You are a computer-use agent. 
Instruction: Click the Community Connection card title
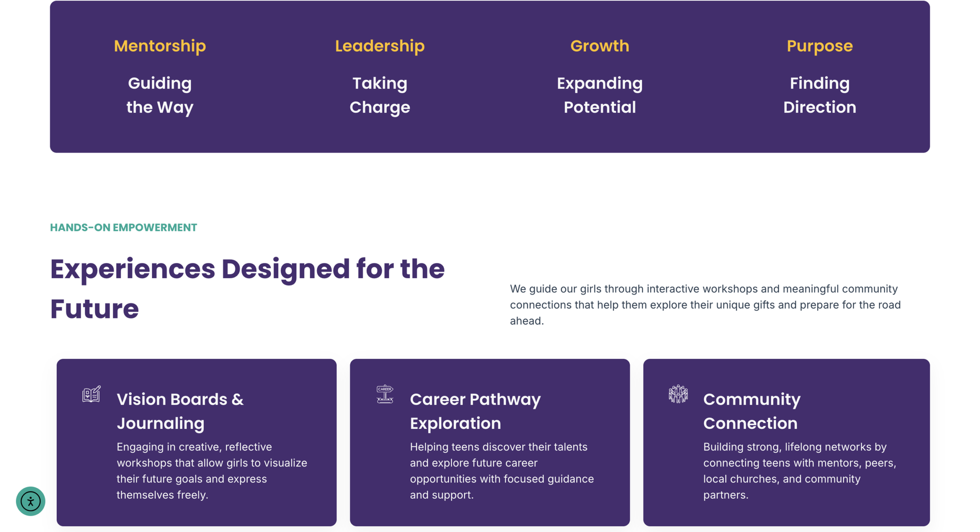click(752, 411)
